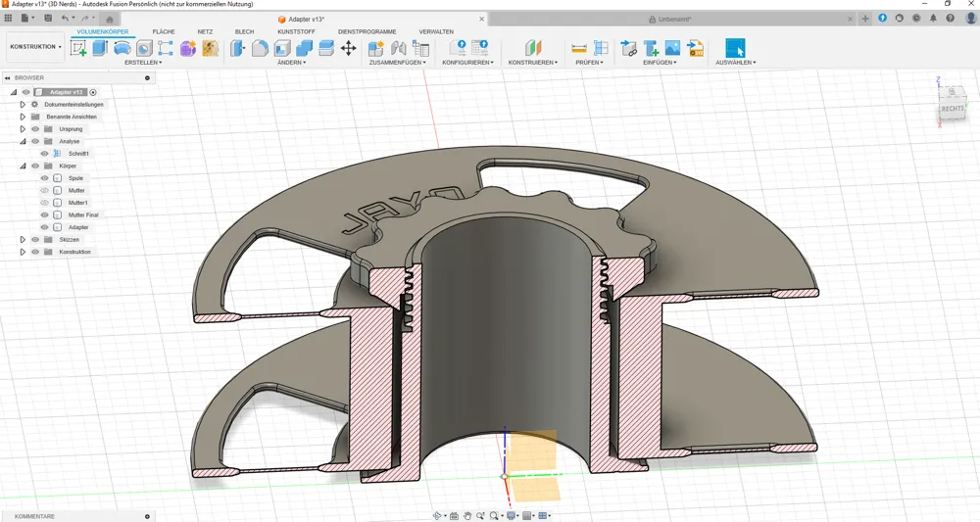The height and width of the screenshot is (522, 980).
Task: Open the help question mark menu
Action: click(950, 18)
